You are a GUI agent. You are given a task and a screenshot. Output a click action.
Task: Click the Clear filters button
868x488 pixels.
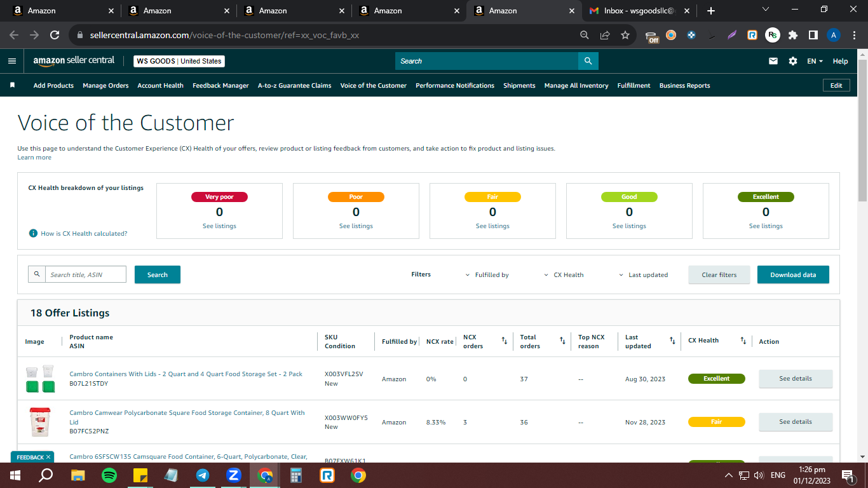click(719, 274)
